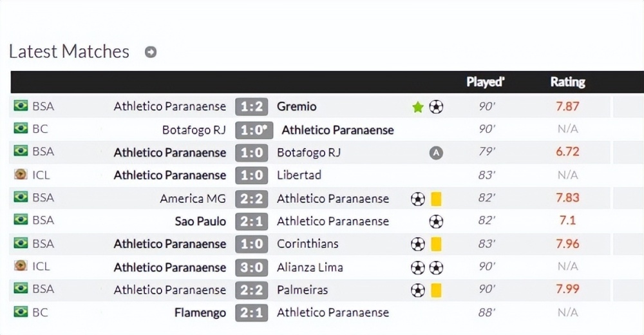Sort by the Rating column header
The image size is (644, 335).
(x=567, y=82)
